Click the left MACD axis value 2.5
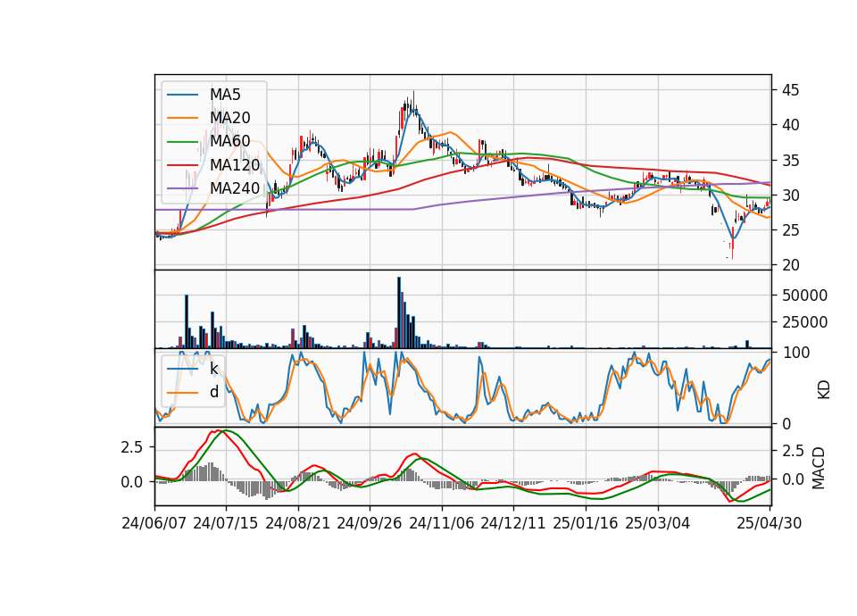The height and width of the screenshot is (616, 857). tap(132, 447)
